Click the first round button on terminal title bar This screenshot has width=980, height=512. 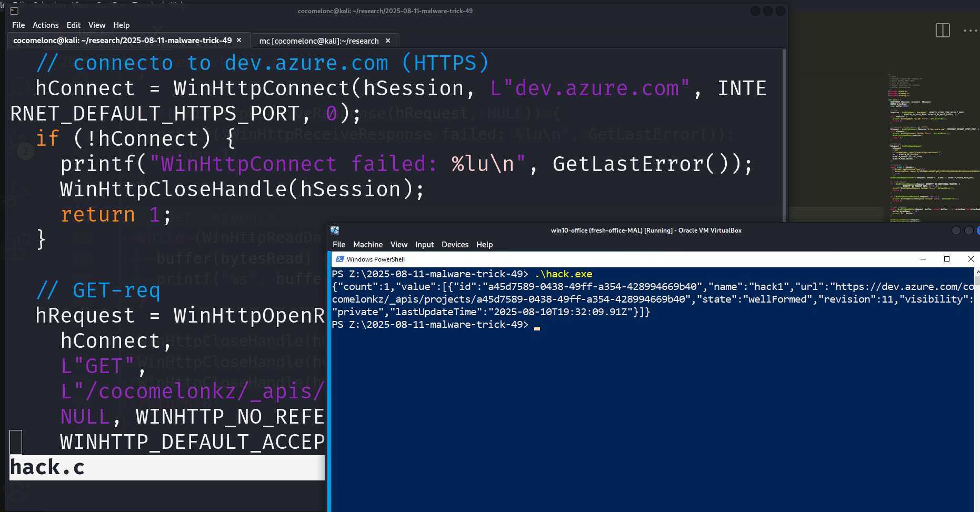755,11
